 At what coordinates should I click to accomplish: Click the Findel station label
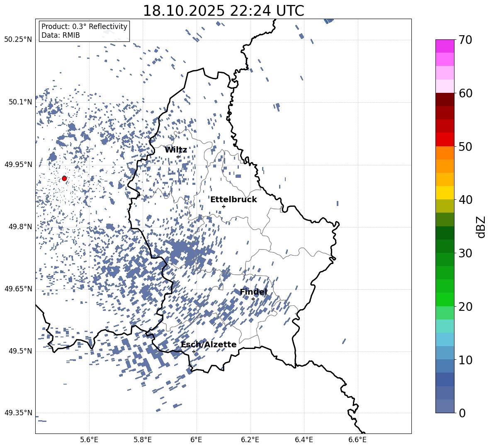pyautogui.click(x=253, y=292)
